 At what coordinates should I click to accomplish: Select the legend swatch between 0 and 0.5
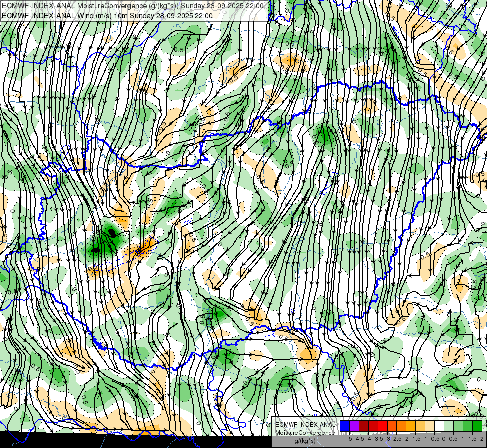click(x=449, y=426)
